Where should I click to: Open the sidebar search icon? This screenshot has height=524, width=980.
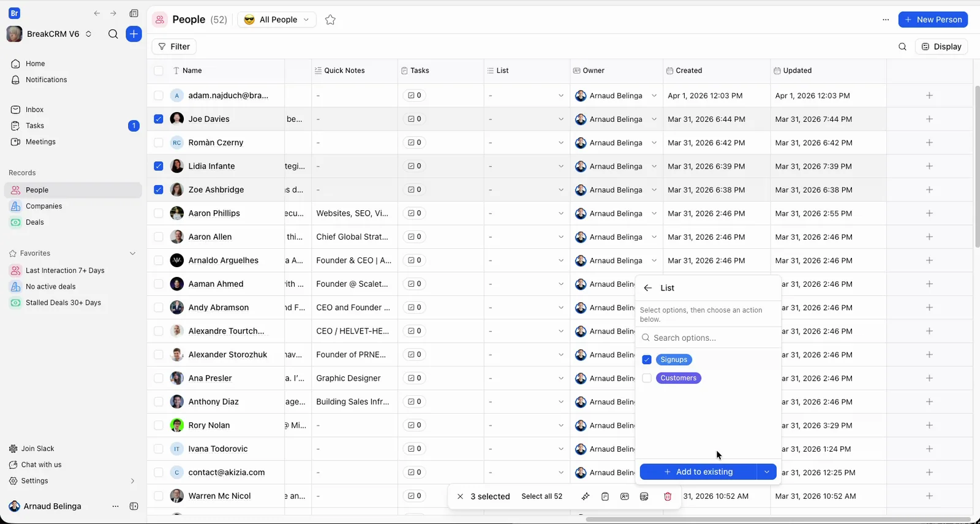[113, 34]
